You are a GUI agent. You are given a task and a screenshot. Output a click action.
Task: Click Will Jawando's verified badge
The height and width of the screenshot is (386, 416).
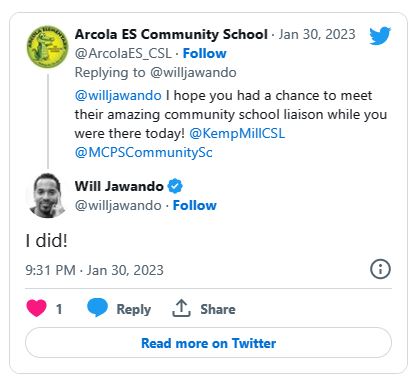[175, 186]
